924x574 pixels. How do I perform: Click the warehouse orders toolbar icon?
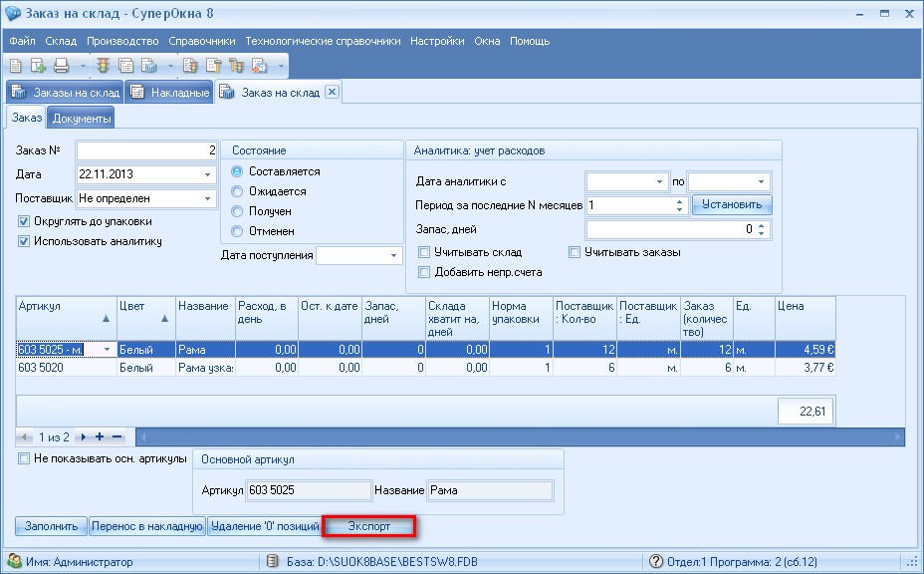(149, 66)
